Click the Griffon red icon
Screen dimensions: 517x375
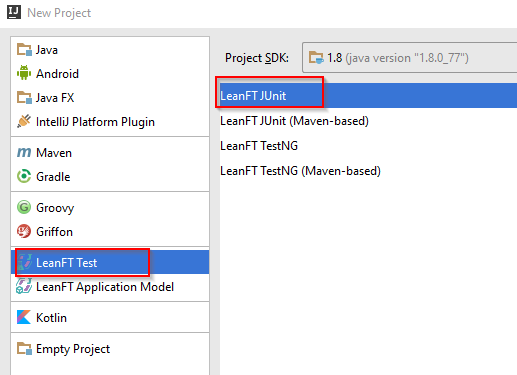tap(24, 231)
